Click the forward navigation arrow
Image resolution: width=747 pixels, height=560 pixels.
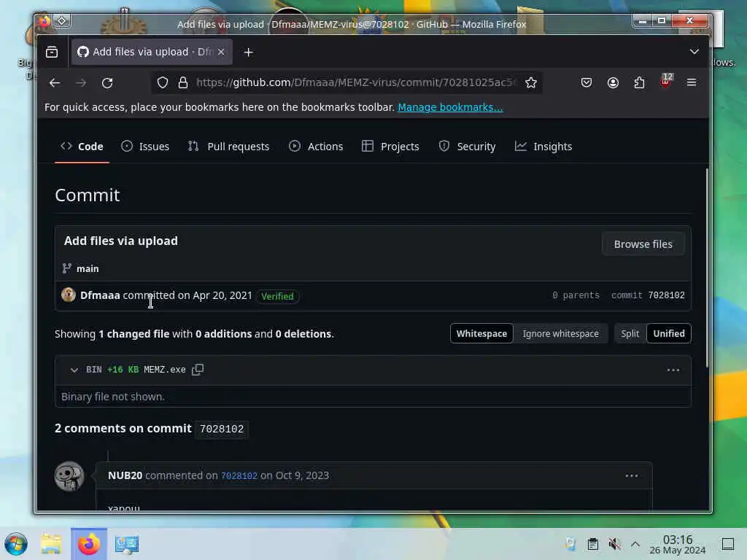pos(81,83)
